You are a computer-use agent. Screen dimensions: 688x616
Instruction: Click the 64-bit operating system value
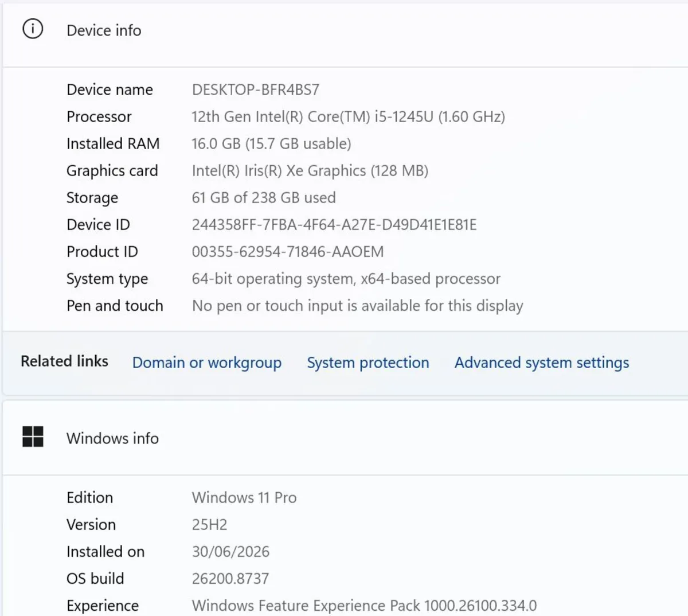(346, 279)
